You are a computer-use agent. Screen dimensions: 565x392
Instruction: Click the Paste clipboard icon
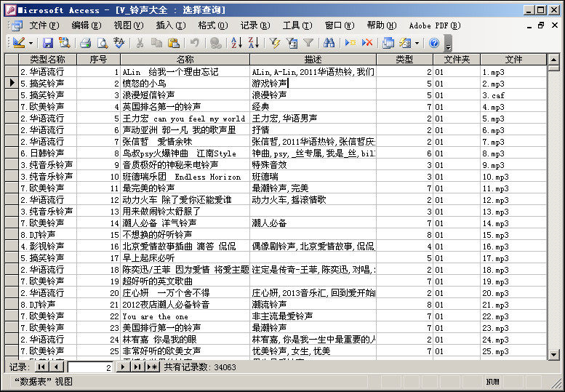pyautogui.click(x=174, y=43)
